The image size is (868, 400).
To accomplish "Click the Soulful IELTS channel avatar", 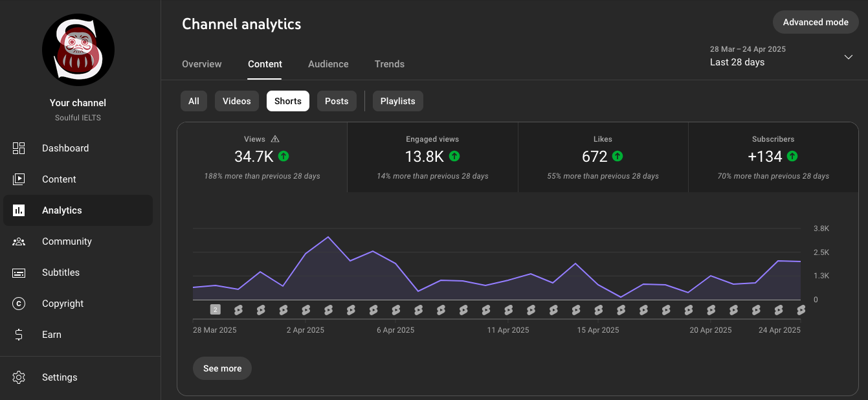I will point(78,50).
